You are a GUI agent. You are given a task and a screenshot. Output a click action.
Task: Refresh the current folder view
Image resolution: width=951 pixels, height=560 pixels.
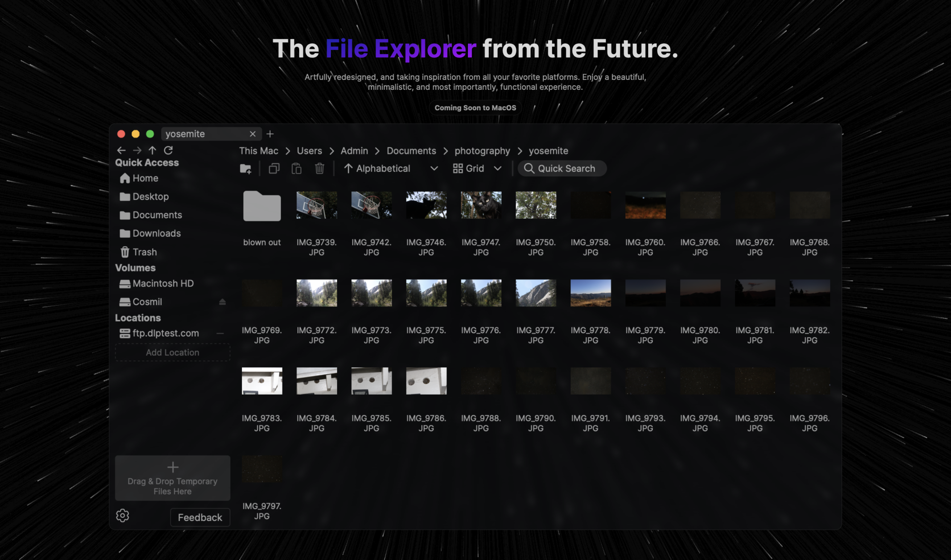pyautogui.click(x=168, y=150)
